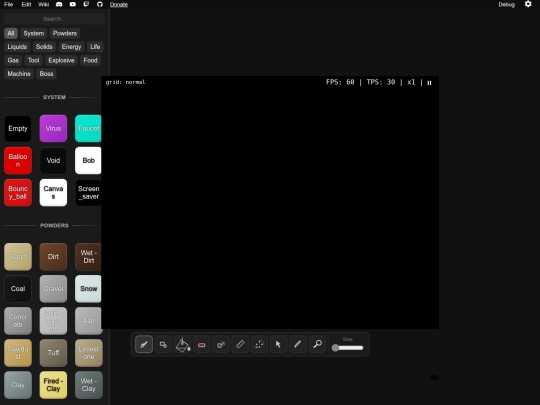Choose the Wet-Clay powder

[89, 385]
